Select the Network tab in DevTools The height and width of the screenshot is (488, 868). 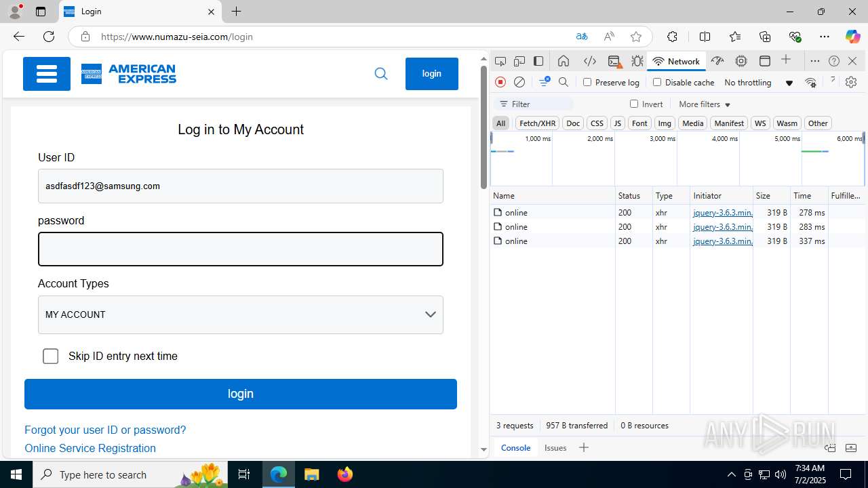point(676,61)
